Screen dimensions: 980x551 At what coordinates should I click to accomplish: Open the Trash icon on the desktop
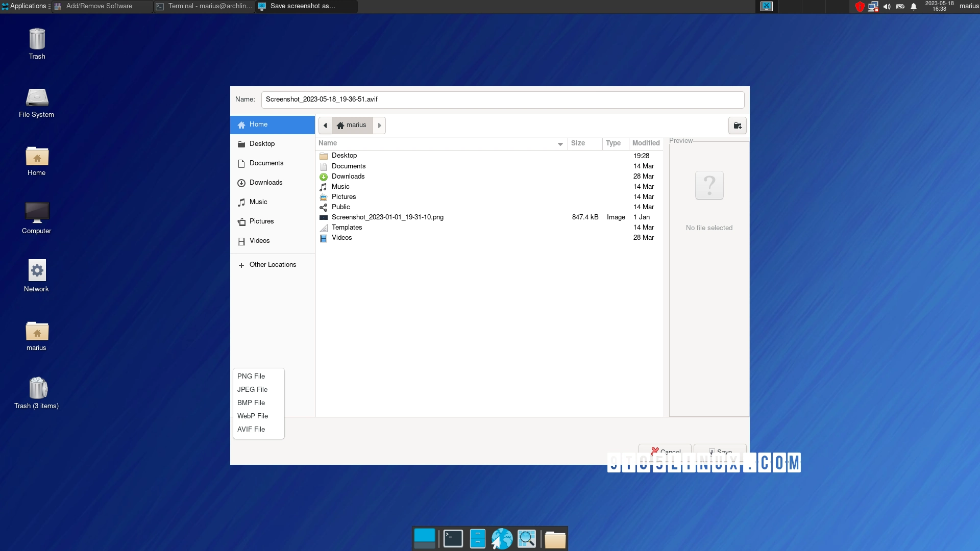(x=36, y=38)
